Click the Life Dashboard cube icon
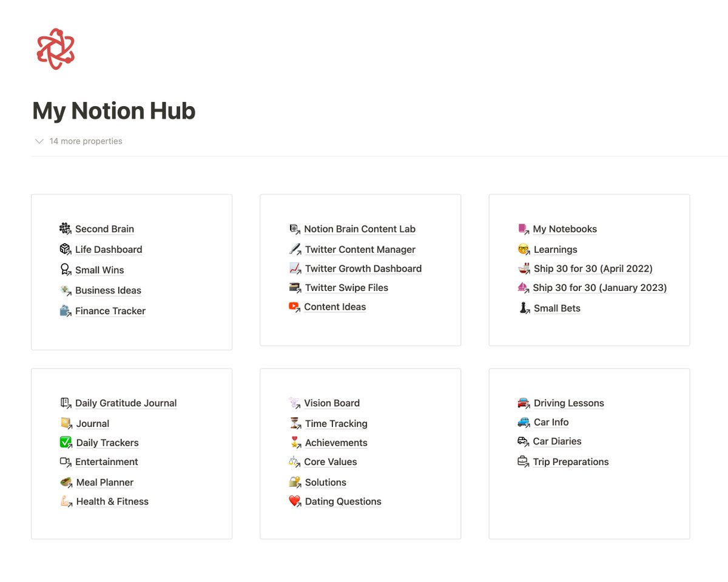This screenshot has height=582, width=728. 66,249
